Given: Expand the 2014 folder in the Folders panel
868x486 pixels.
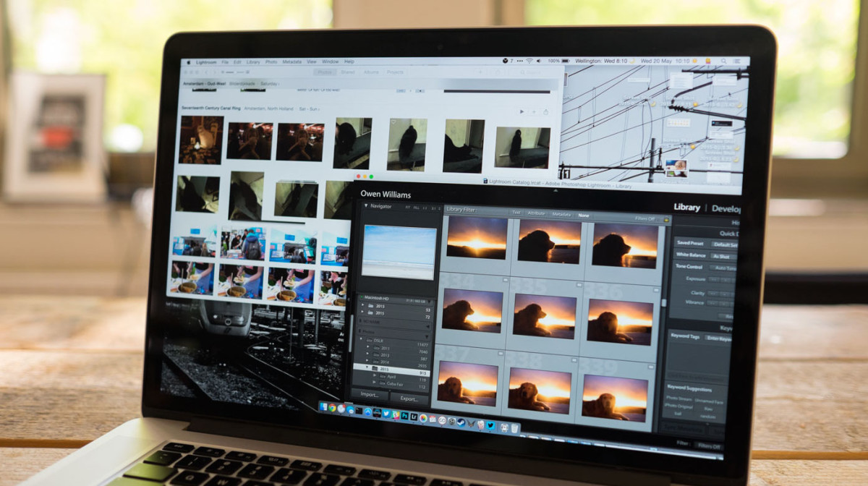Looking at the screenshot, I should tap(368, 360).
